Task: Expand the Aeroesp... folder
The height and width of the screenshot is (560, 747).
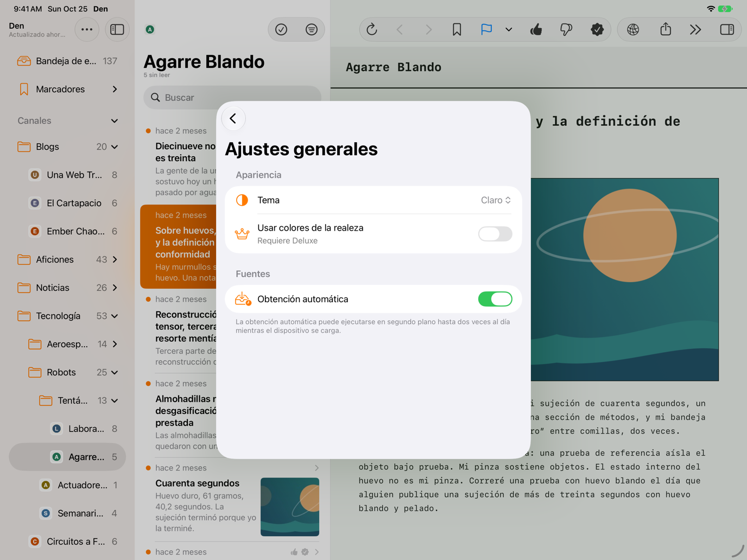Action: coord(115,344)
